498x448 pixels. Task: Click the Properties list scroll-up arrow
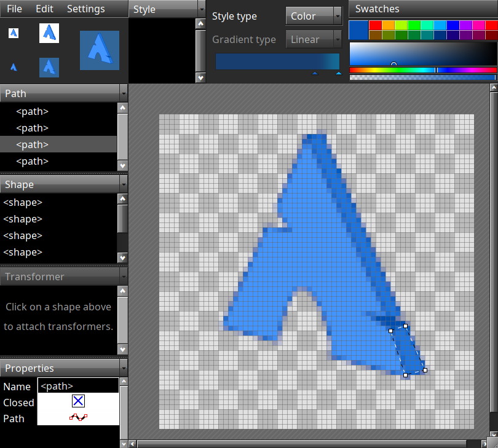(124, 381)
